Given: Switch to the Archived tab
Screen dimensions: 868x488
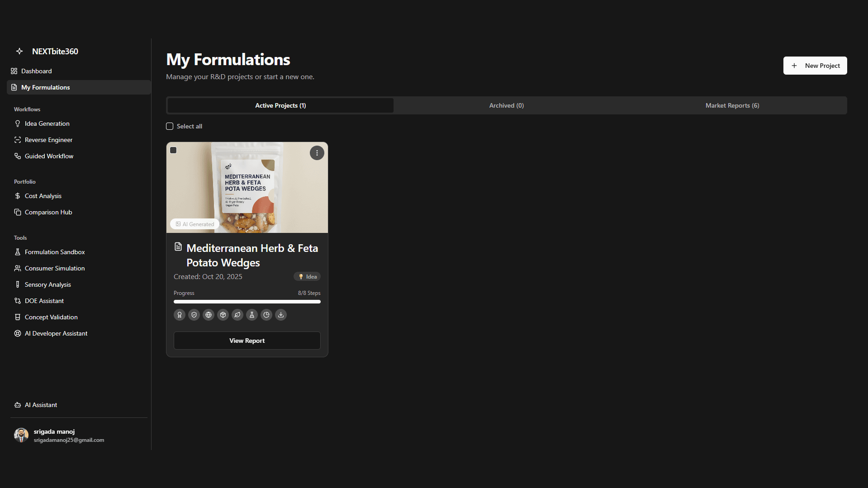Looking at the screenshot, I should coord(506,105).
